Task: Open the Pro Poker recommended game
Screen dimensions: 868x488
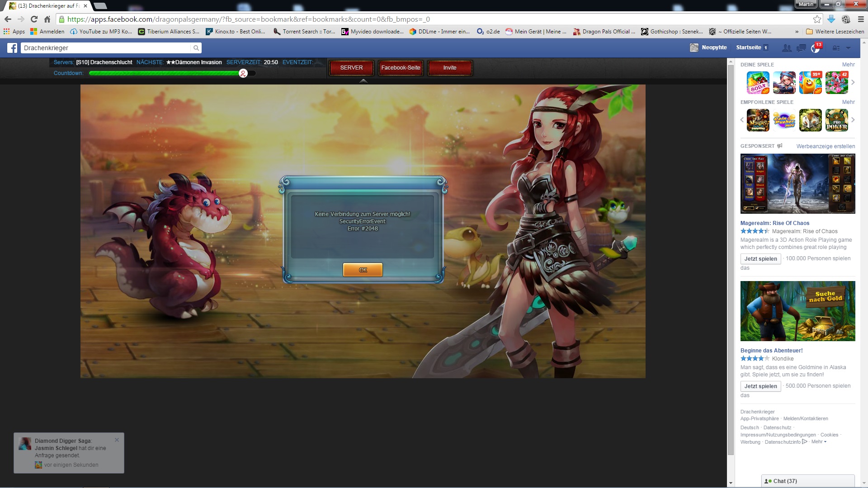Action: point(836,120)
